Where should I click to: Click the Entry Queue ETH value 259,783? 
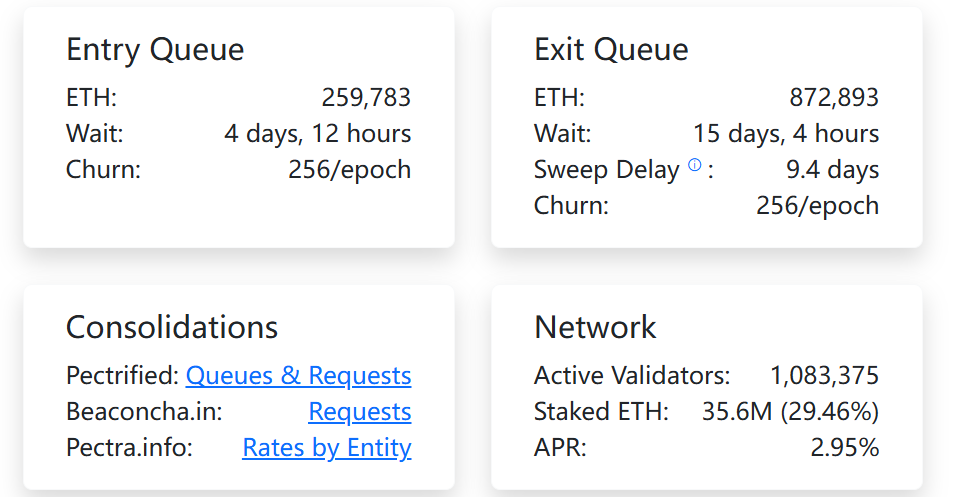366,98
